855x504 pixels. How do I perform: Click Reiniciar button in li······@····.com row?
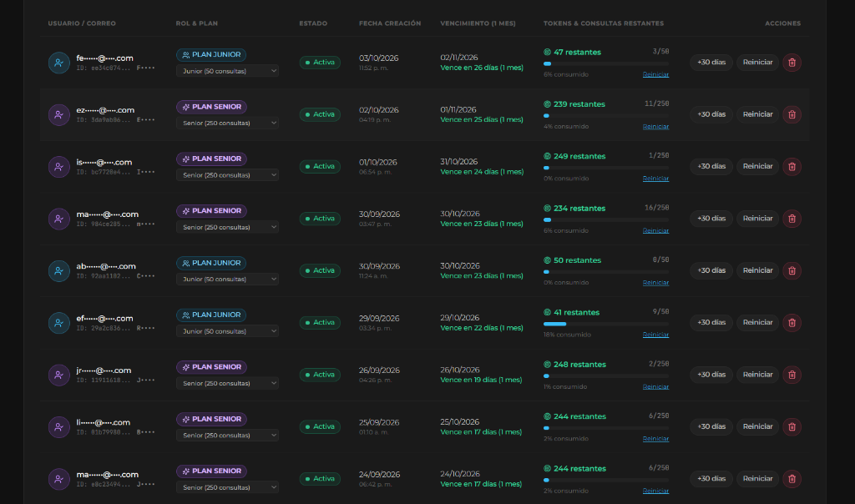757,426
